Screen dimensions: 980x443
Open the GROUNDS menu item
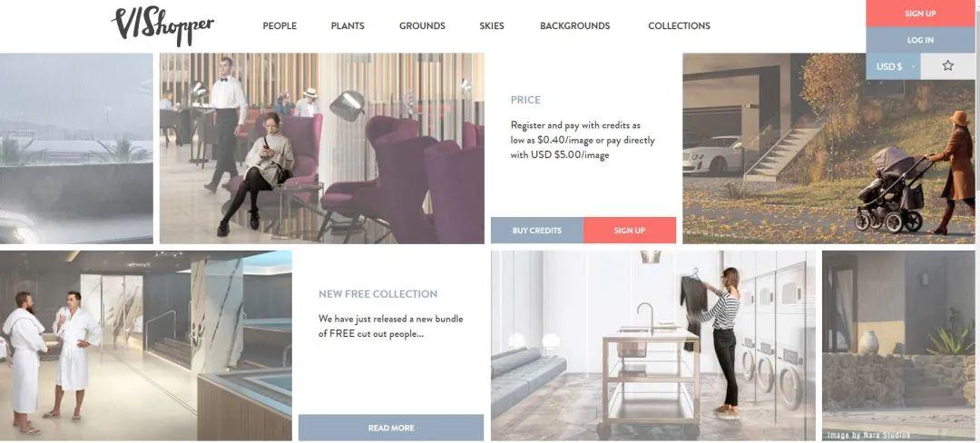(422, 25)
